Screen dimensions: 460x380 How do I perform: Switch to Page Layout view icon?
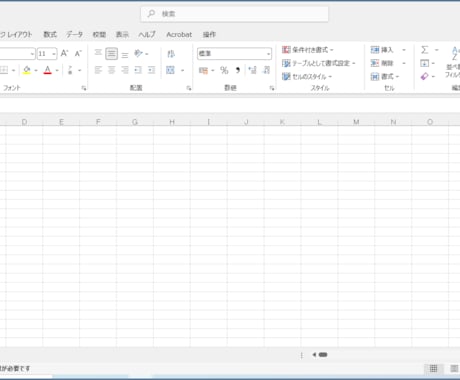click(454, 368)
